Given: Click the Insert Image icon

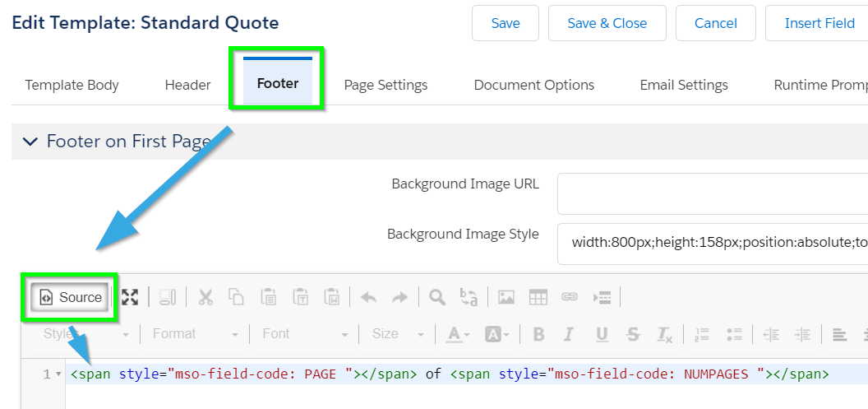Looking at the screenshot, I should pos(506,298).
